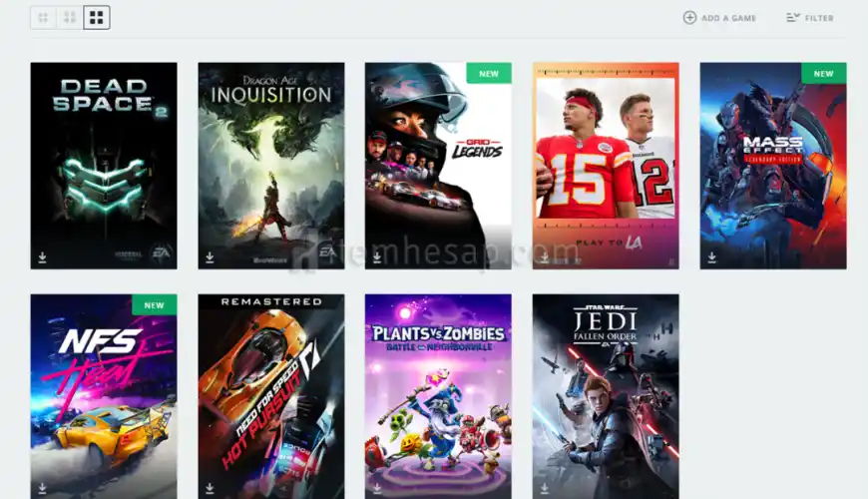Click download icon on Dead Space 2
Viewport: 868px width, 499px height.
43,257
